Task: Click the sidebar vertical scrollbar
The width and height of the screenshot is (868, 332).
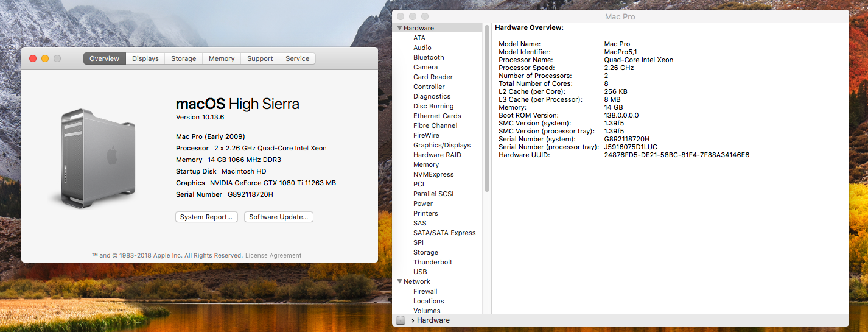Action: coord(487,108)
